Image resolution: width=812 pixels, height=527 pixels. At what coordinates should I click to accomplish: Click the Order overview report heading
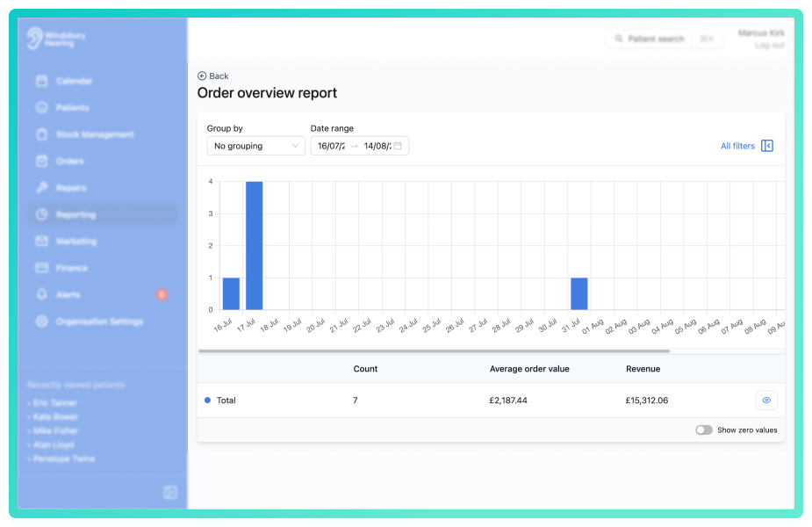coord(267,93)
